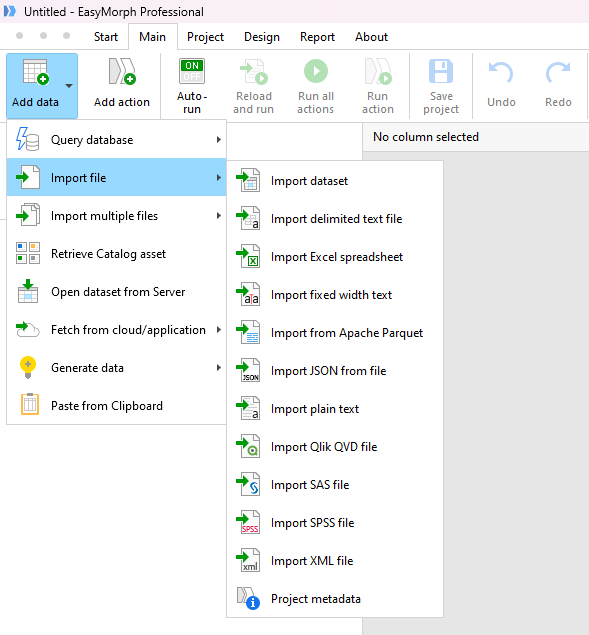The height and width of the screenshot is (635, 589).
Task: Choose the Import Qlik QVD file icon
Action: pyautogui.click(x=248, y=446)
